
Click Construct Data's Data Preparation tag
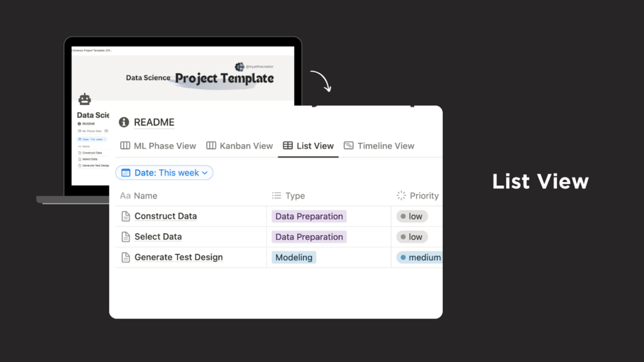(x=309, y=217)
